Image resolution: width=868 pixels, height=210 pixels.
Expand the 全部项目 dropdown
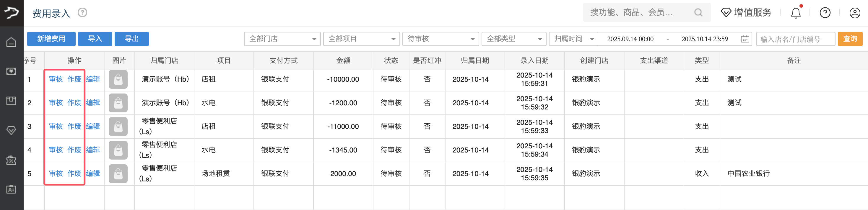361,39
